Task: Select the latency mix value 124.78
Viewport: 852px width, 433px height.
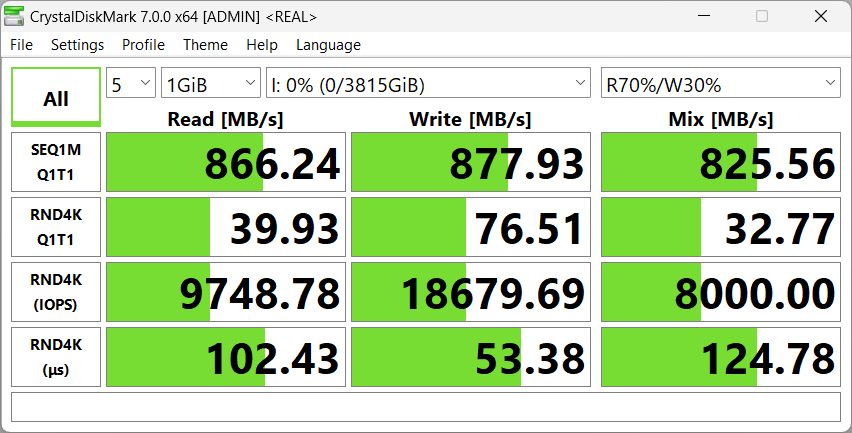Action: click(721, 357)
